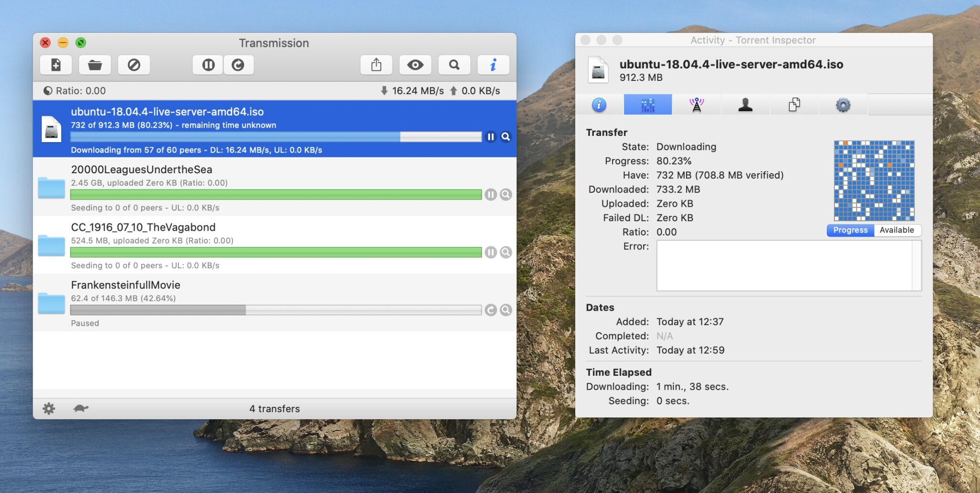
Task: Pause the ubuntu ISO download
Action: (490, 137)
